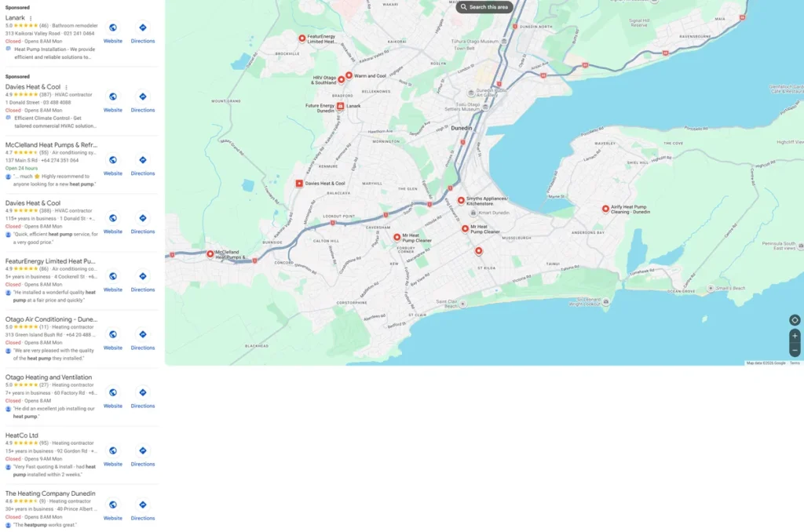804x532 pixels.
Task: Get directions to Lanark
Action: point(143,27)
